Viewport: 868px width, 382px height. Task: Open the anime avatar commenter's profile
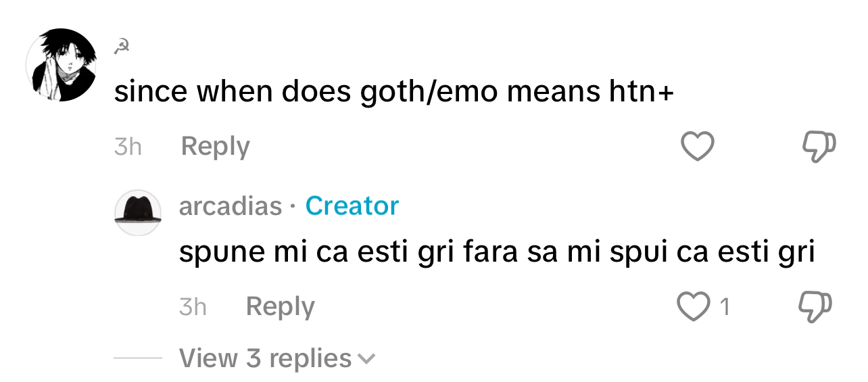click(61, 65)
